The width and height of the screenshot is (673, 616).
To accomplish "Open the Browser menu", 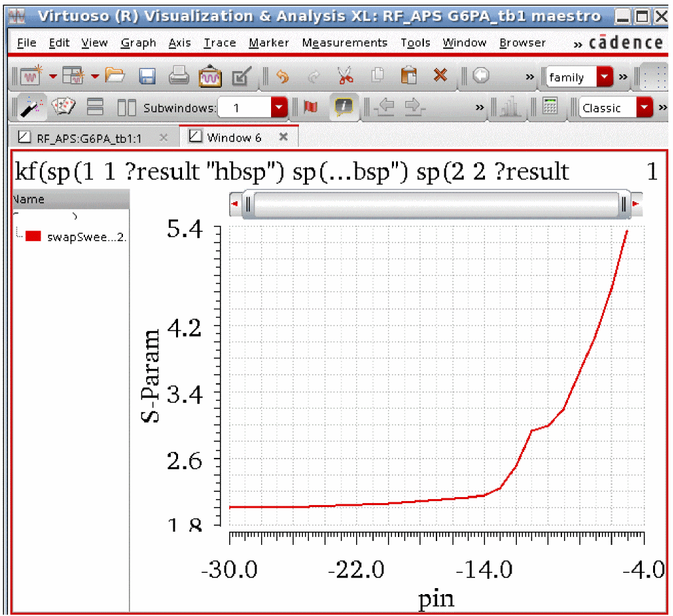I will point(522,43).
